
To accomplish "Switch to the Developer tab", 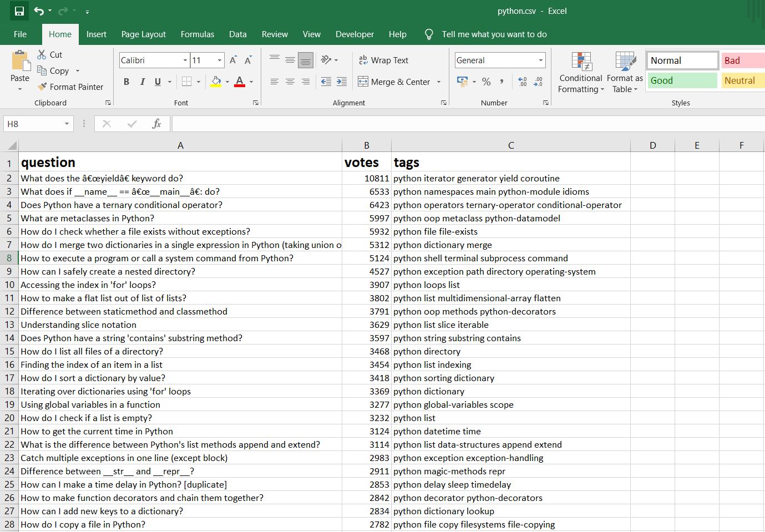I will coord(354,34).
